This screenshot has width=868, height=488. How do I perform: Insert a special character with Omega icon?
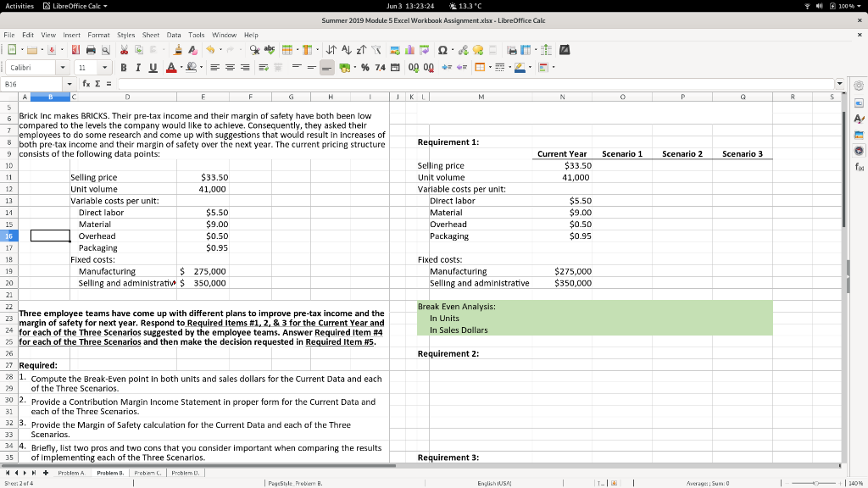(442, 50)
